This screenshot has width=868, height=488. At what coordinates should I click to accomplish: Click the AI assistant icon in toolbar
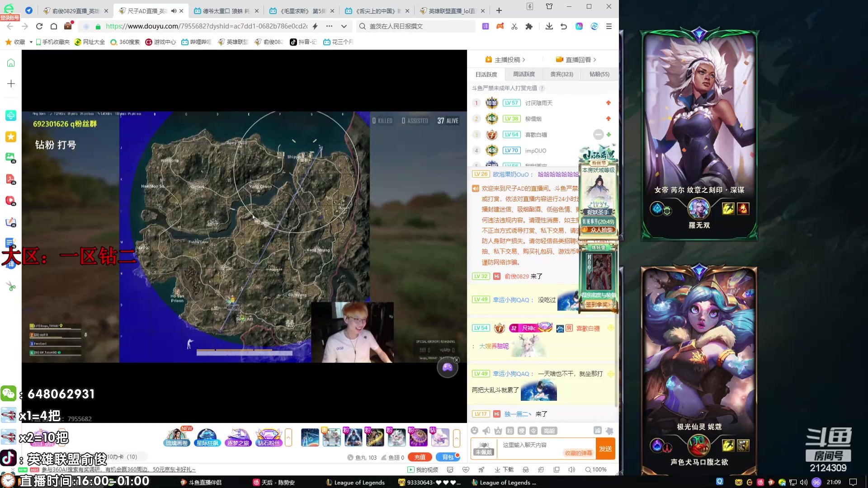pos(579,26)
